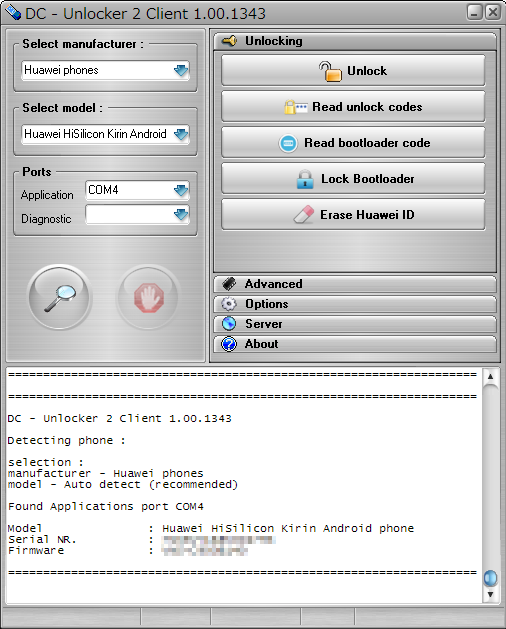506x629 pixels.
Task: Expand the About section
Action: (x=355, y=344)
